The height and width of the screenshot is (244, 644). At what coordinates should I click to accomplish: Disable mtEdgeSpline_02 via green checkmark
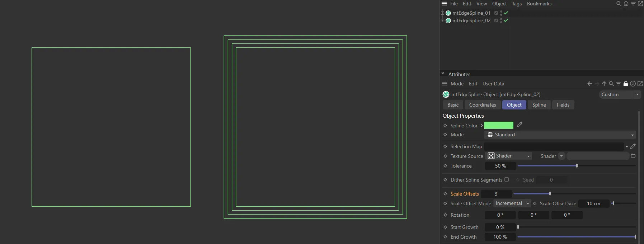click(506, 20)
